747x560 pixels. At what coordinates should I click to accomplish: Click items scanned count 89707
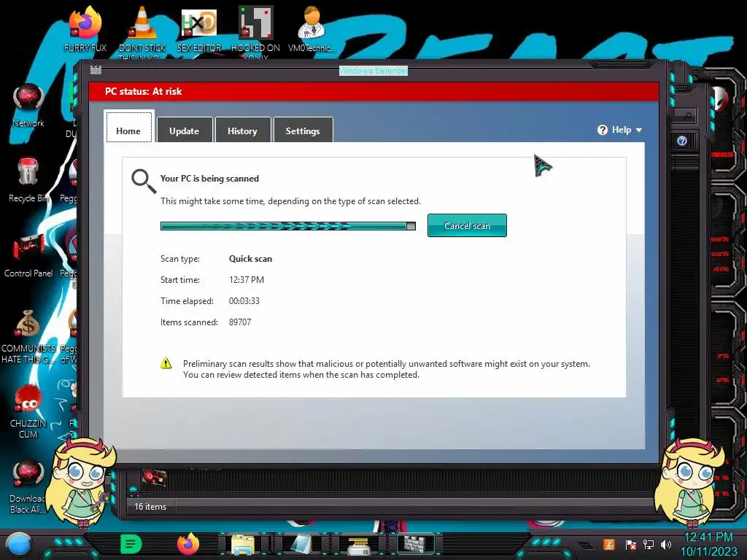click(x=239, y=322)
